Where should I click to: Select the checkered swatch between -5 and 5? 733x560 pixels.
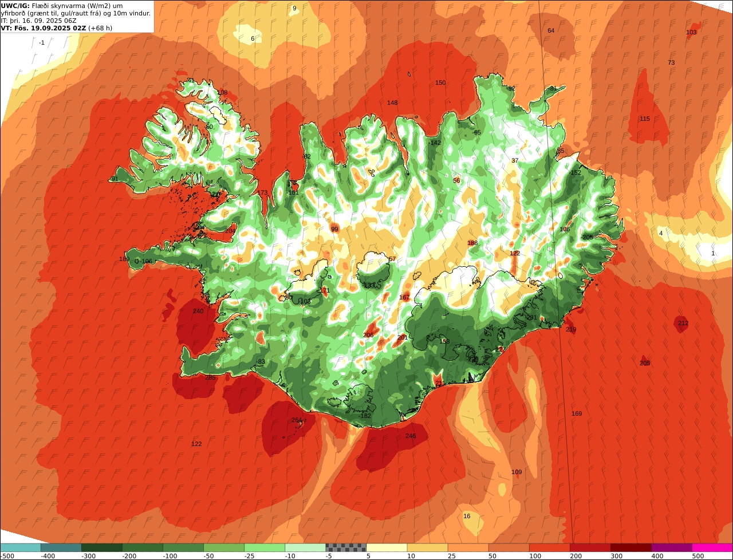tap(346, 547)
